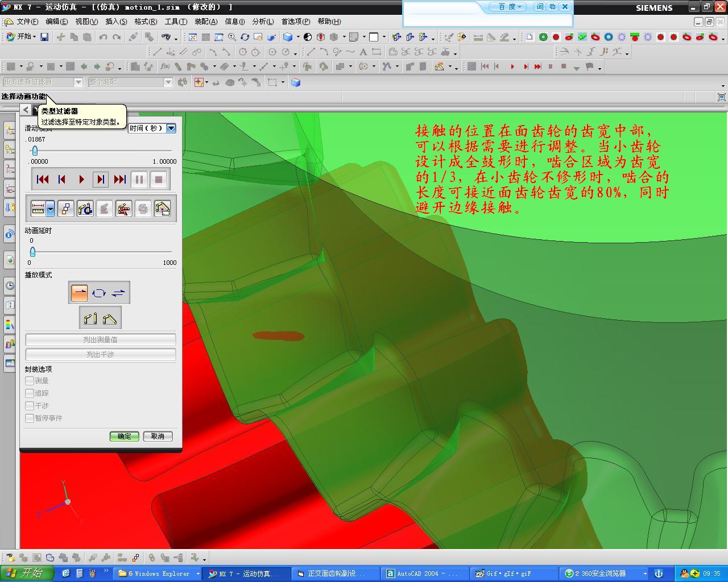Click the Fit view icon
728x582 pixels.
coord(193,37)
